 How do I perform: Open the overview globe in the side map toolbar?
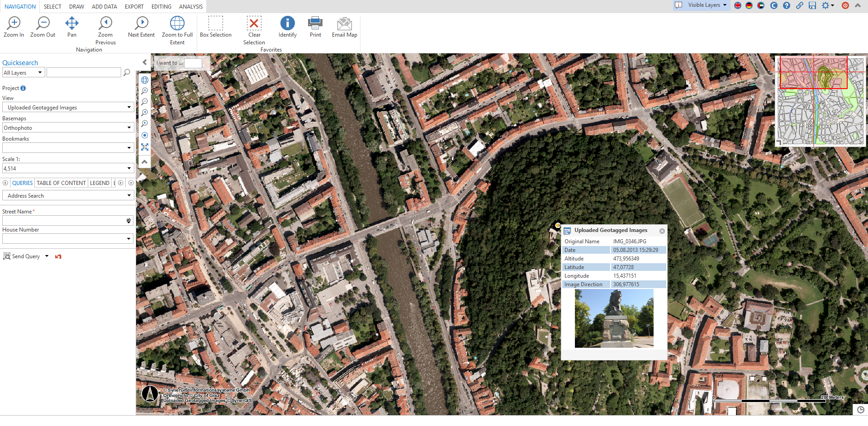(144, 80)
